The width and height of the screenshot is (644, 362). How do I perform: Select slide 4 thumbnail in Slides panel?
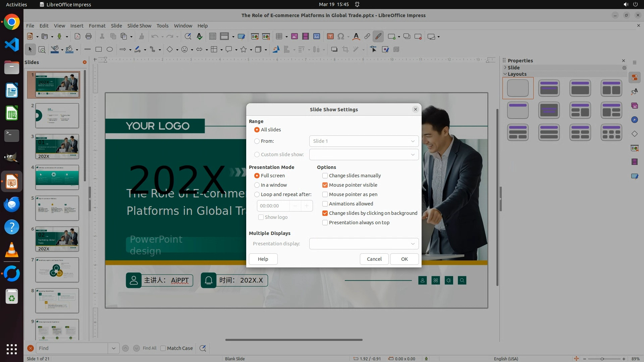(57, 177)
